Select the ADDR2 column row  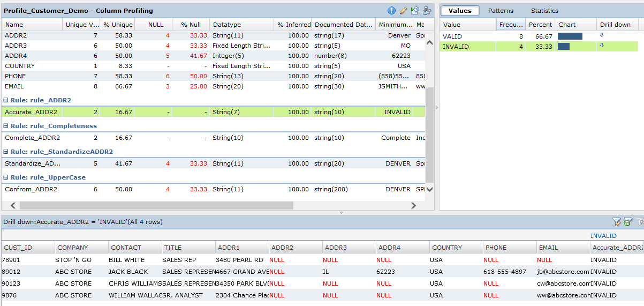[x=214, y=35]
